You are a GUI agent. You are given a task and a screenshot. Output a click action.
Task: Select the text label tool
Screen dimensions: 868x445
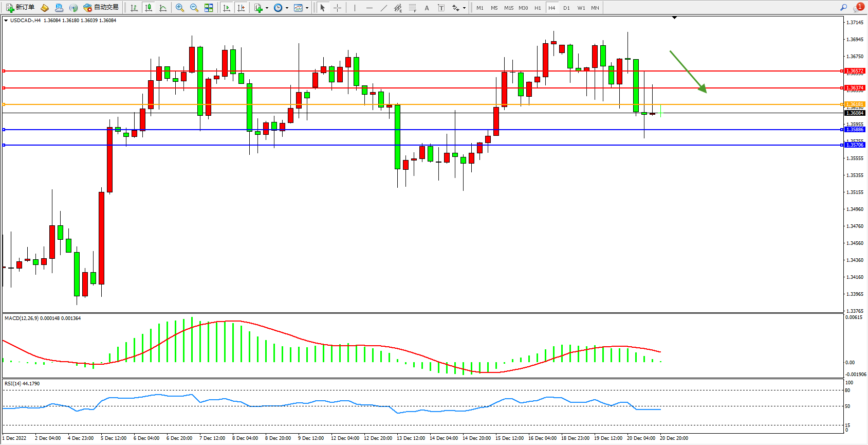(x=441, y=8)
